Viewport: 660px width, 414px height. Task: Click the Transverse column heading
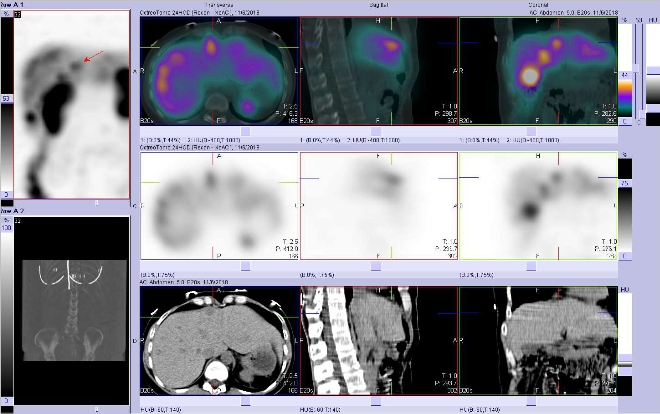click(219, 5)
